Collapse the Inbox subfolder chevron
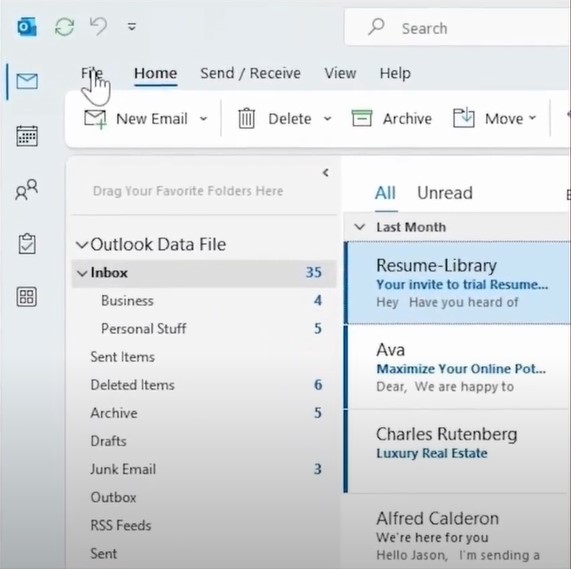 pyautogui.click(x=82, y=273)
